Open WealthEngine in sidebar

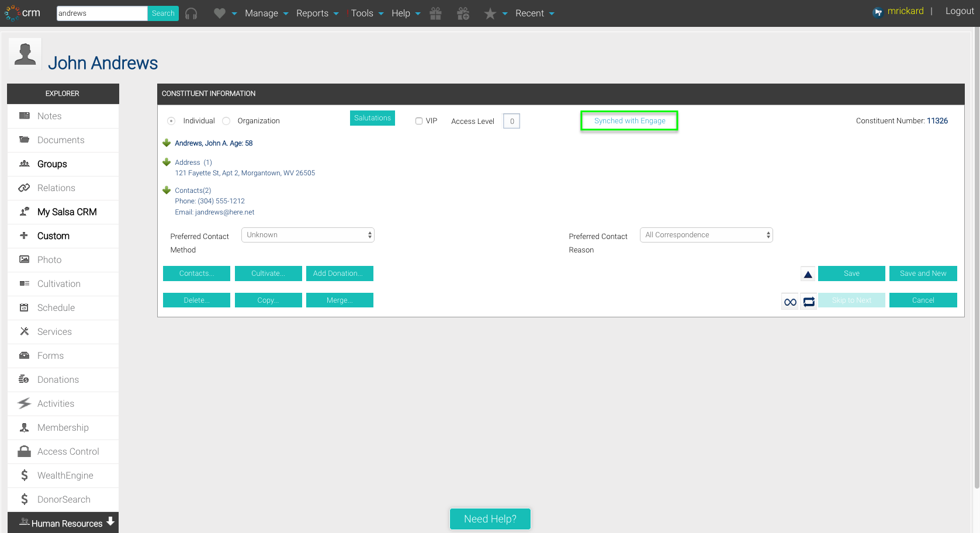[x=63, y=476]
